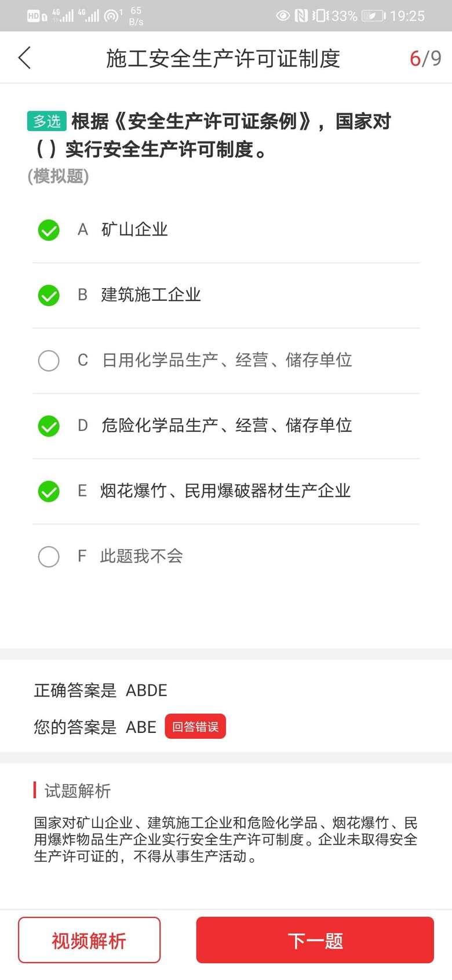Uncheck option A 矿山企业
The width and height of the screenshot is (452, 980).
pyautogui.click(x=49, y=230)
